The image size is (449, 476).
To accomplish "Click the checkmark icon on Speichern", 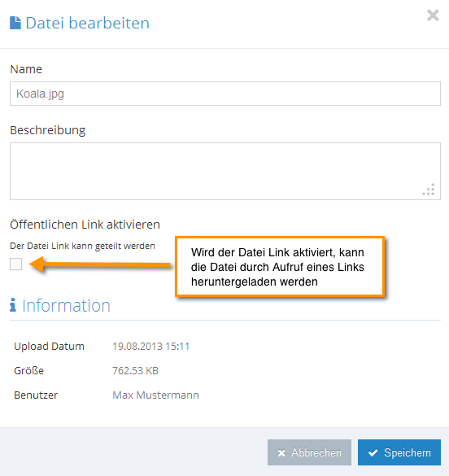I will (x=373, y=452).
